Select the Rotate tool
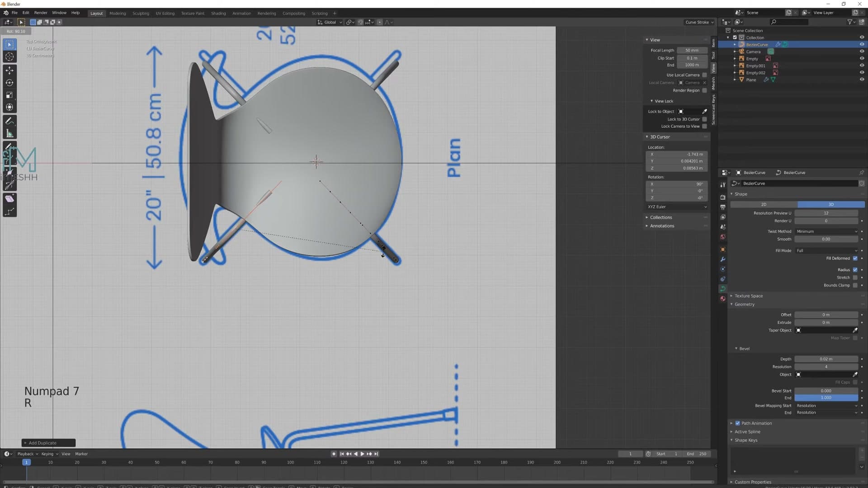868x488 pixels. [x=9, y=83]
